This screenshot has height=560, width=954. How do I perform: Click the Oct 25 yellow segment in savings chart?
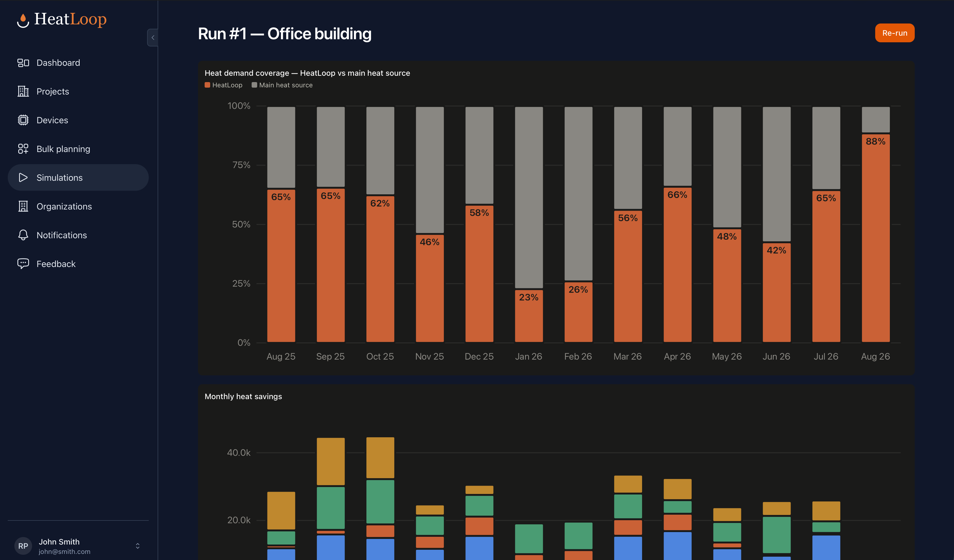point(380,458)
